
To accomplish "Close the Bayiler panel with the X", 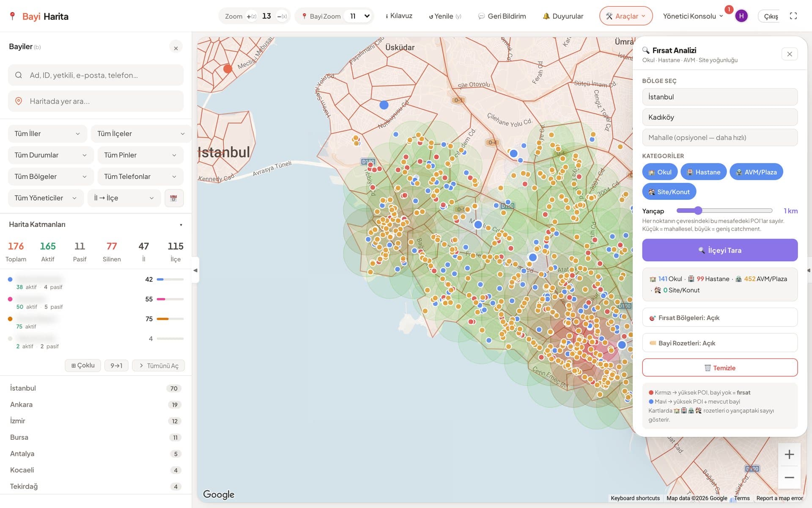I will click(x=176, y=48).
